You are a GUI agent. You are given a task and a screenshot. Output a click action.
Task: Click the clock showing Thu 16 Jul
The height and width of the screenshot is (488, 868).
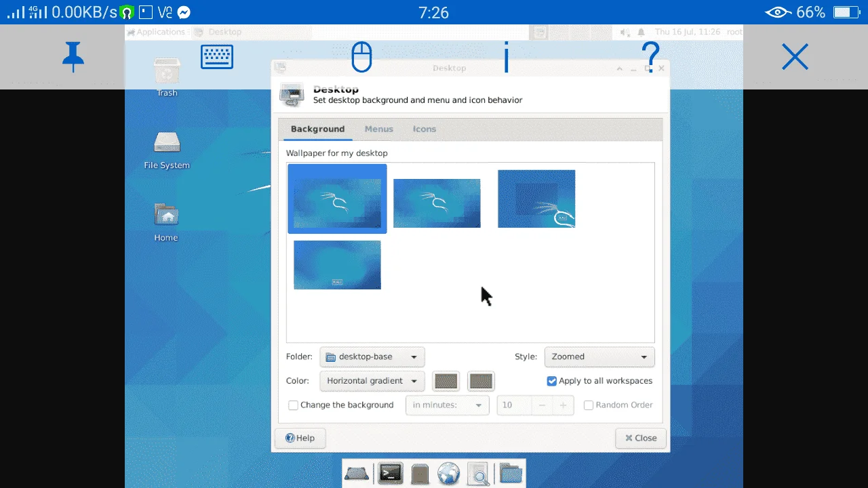click(688, 32)
